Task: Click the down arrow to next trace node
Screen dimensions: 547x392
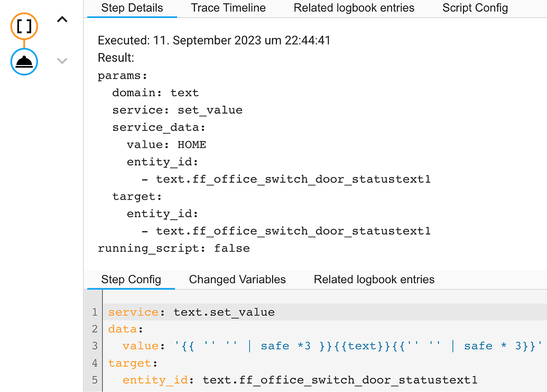Action: (x=62, y=61)
